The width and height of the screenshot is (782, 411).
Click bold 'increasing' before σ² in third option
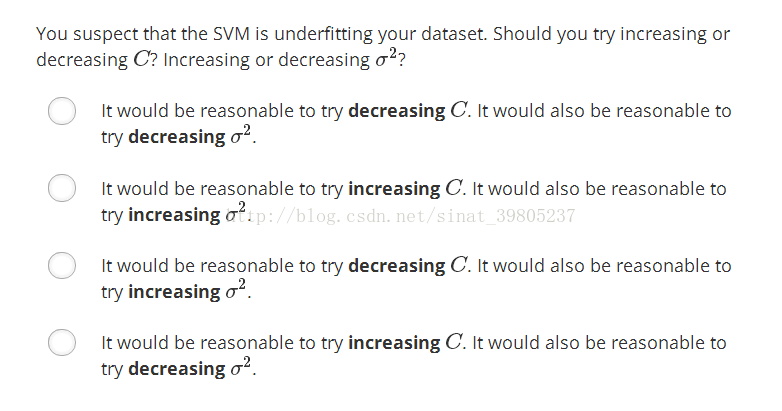click(174, 292)
